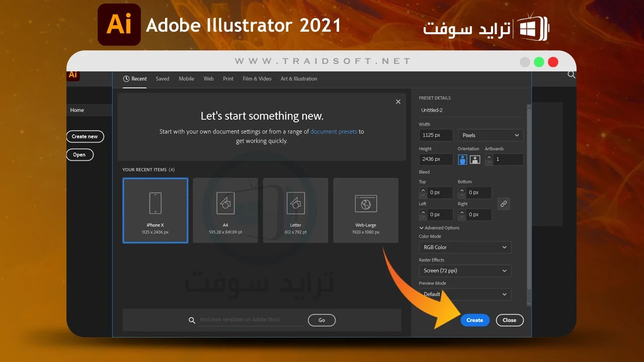644x362 pixels.
Task: Click the Width input field
Action: [436, 135]
